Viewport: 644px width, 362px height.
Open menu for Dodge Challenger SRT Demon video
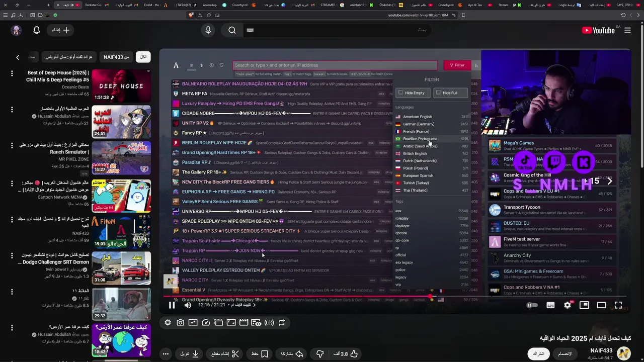tap(12, 255)
